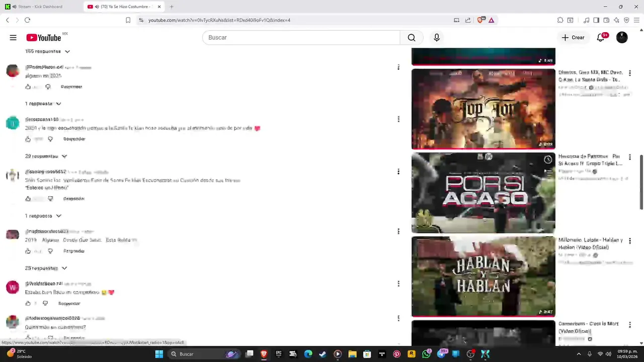644x362 pixels.
Task: Like the 'Verdaderos Fans' comment
Action: [28, 199]
